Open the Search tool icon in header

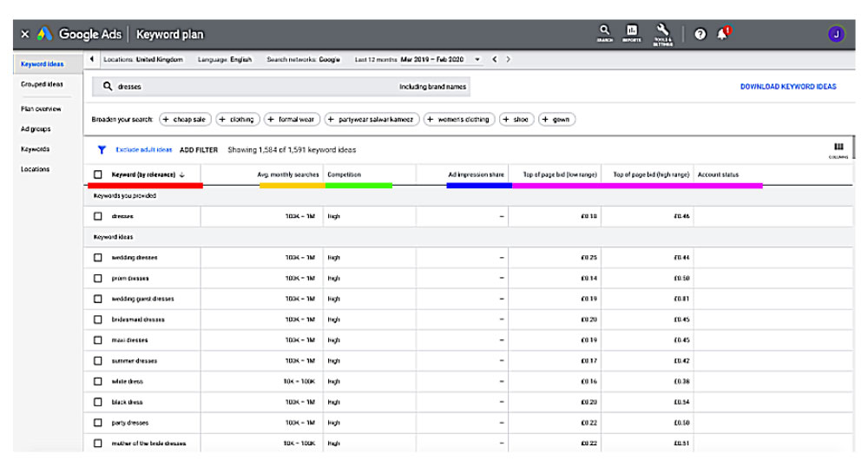pyautogui.click(x=604, y=32)
